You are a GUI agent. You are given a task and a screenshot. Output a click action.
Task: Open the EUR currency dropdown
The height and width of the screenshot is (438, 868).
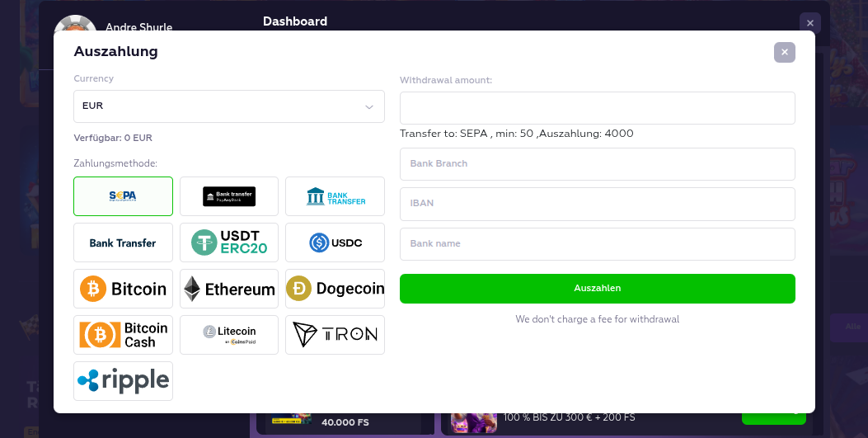pyautogui.click(x=228, y=106)
